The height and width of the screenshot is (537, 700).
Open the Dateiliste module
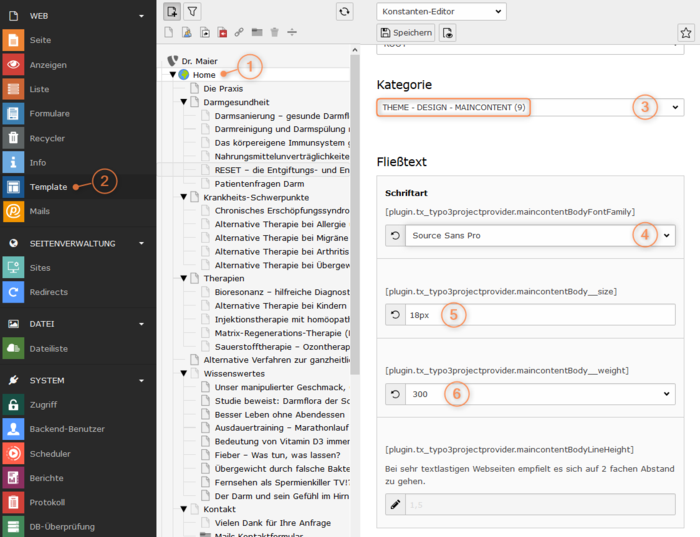pyautogui.click(x=49, y=348)
